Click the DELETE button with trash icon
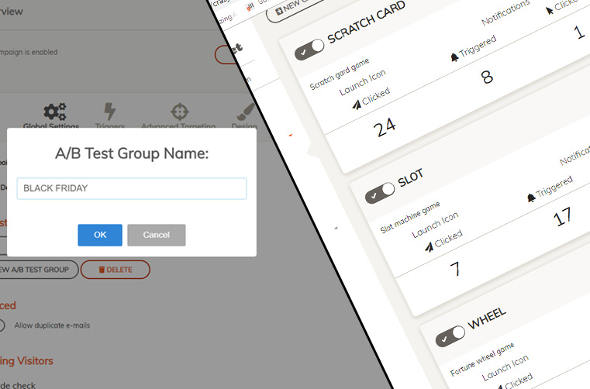Image resolution: width=590 pixels, height=389 pixels. 116,269
